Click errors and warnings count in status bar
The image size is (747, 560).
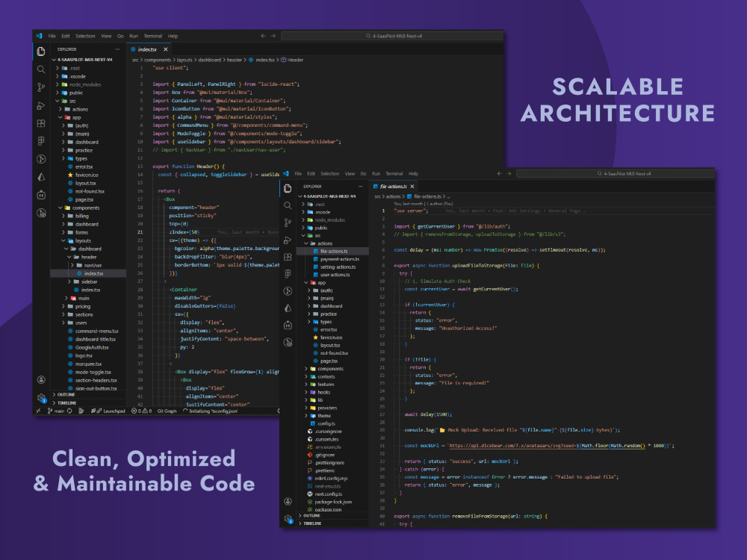pyautogui.click(x=141, y=411)
